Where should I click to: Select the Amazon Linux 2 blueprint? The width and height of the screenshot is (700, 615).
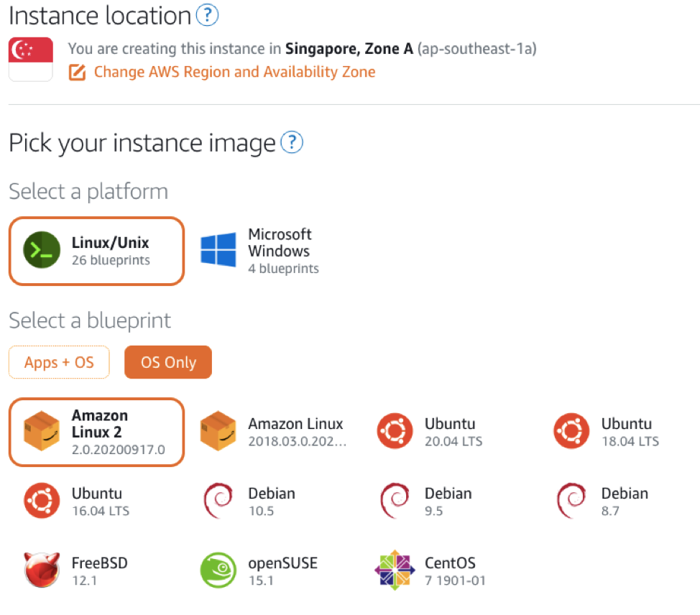click(x=96, y=432)
